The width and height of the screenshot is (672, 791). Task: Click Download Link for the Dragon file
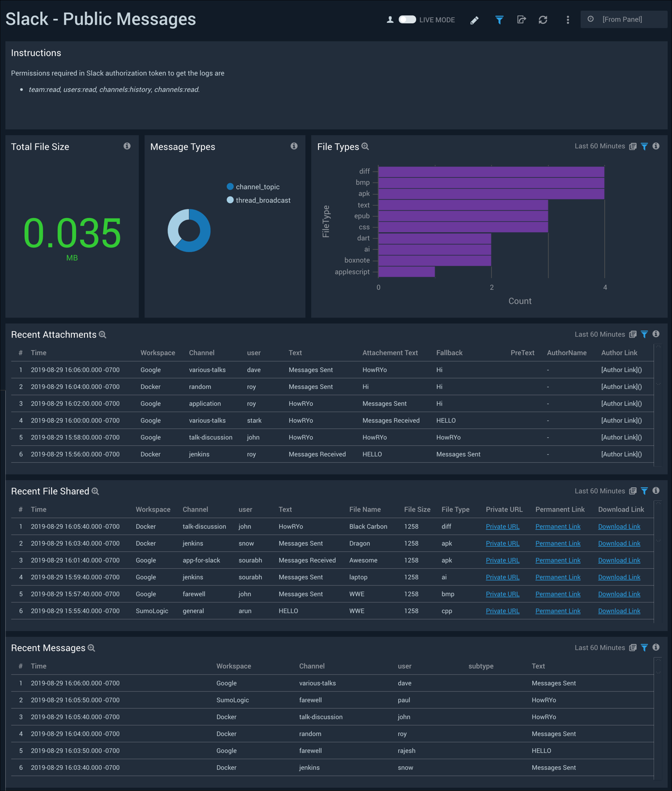click(619, 543)
